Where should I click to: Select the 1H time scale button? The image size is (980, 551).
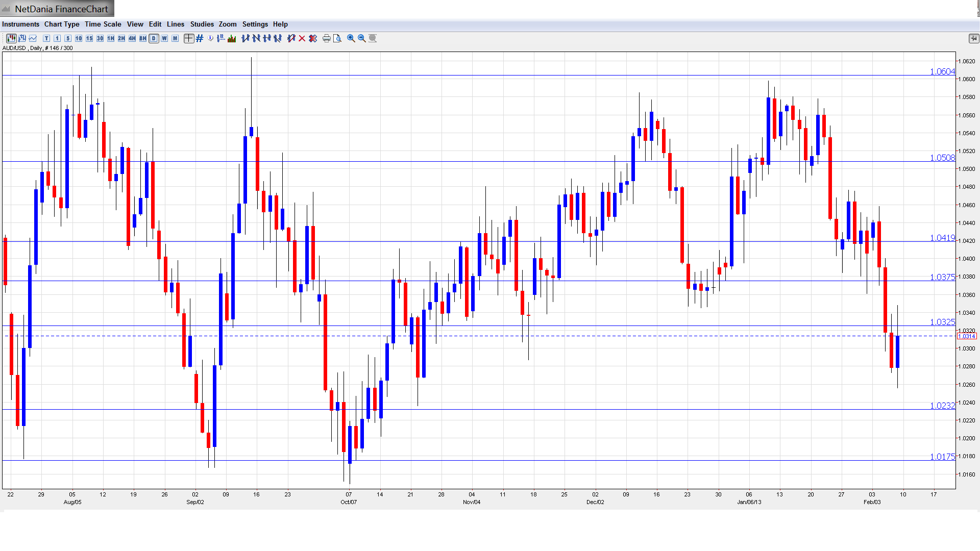click(111, 38)
